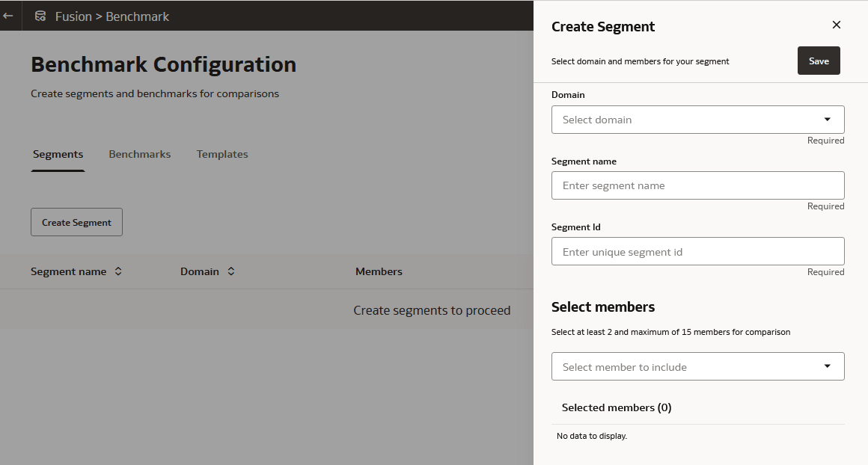
Task: Click the Fusion database icon in the breadcrumb
Action: [x=40, y=16]
